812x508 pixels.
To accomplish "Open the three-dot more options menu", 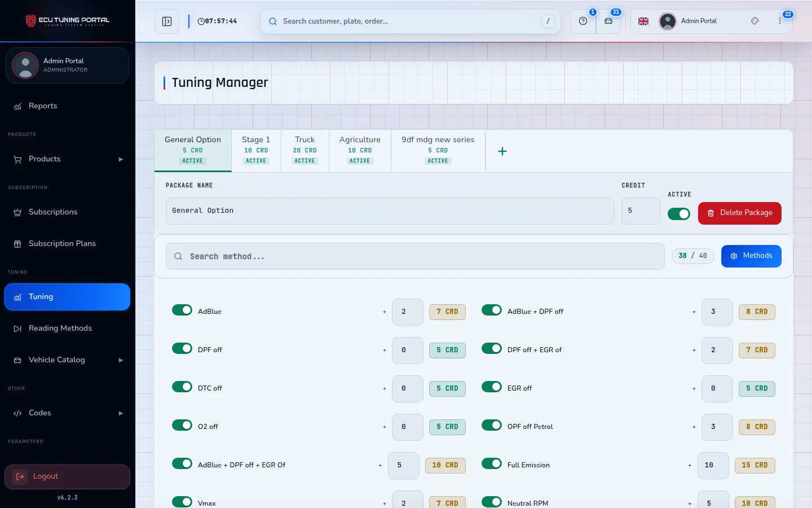I will click(780, 21).
